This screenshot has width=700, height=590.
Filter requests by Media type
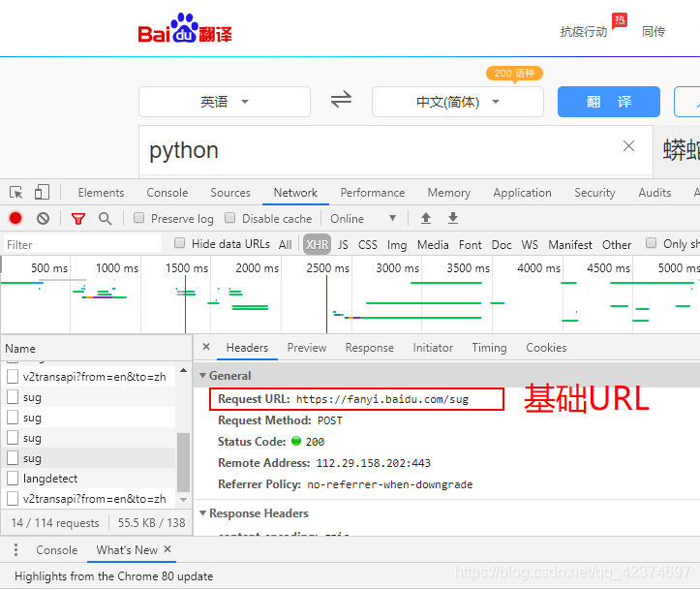click(433, 245)
